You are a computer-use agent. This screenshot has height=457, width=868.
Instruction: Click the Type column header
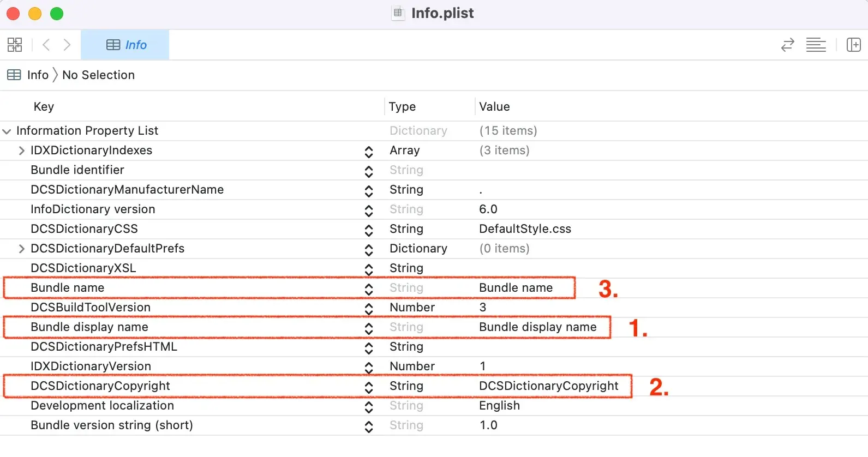point(402,107)
